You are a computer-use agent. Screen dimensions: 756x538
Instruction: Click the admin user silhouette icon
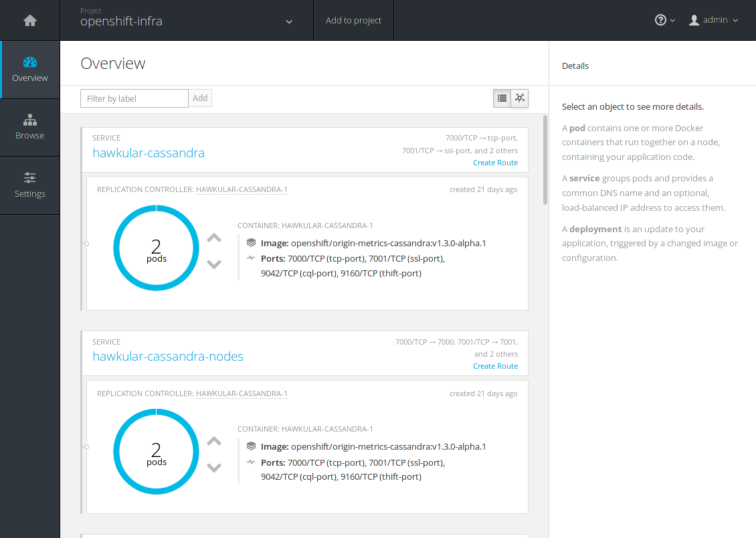(x=694, y=19)
